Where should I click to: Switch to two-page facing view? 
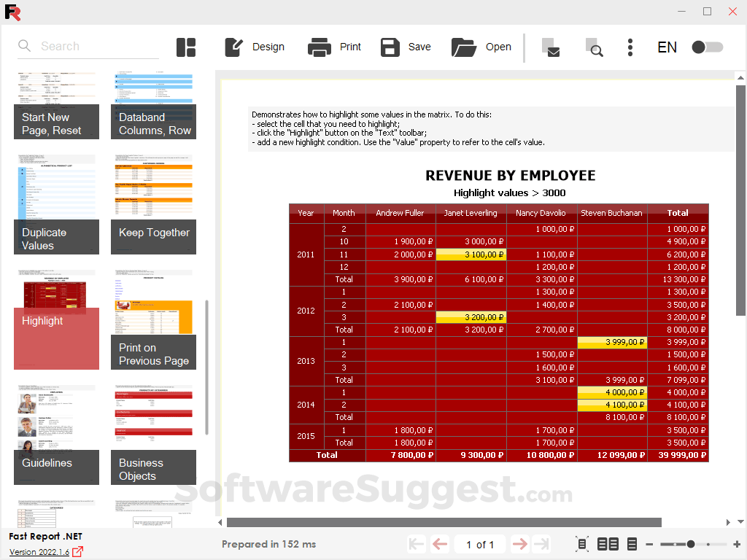[x=607, y=544]
